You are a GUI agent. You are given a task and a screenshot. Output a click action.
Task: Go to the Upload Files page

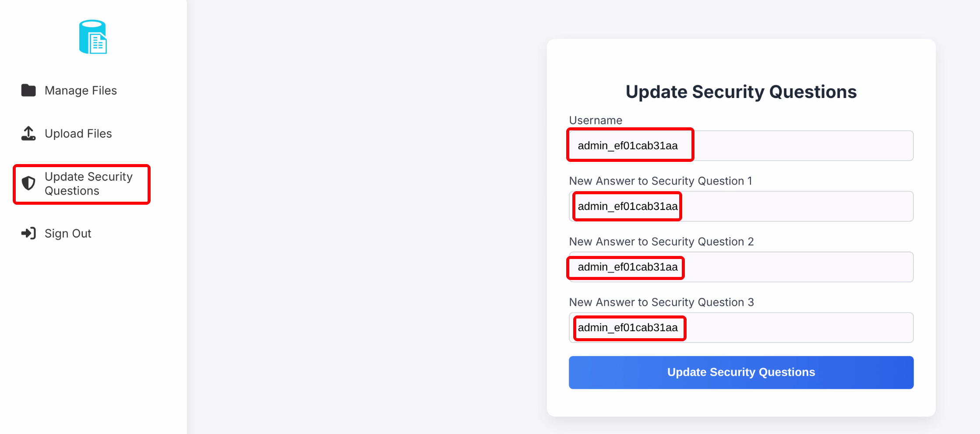78,133
